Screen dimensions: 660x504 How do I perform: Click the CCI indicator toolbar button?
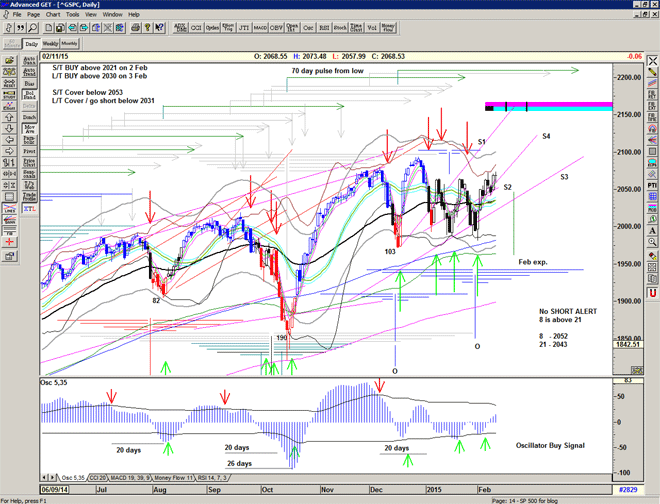193,29
